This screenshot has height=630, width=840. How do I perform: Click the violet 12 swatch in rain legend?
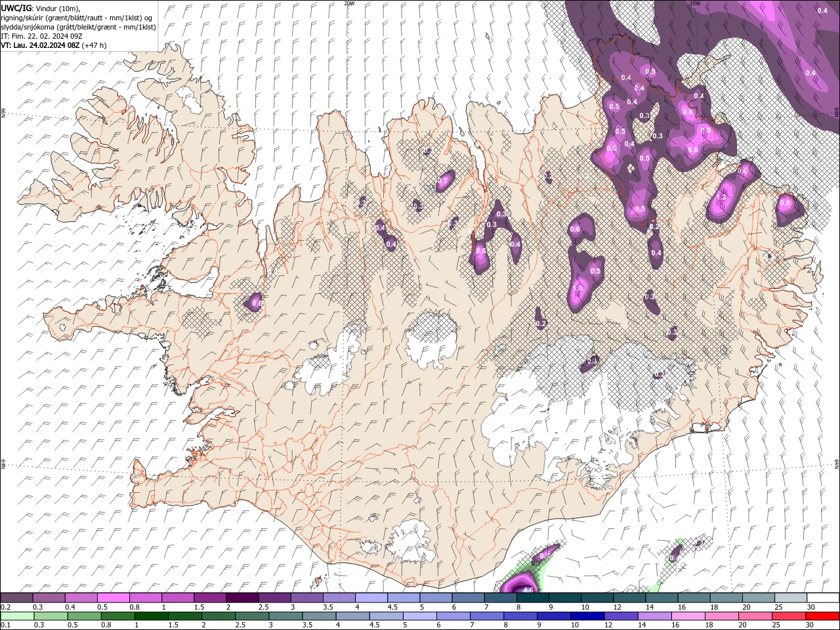(x=621, y=616)
